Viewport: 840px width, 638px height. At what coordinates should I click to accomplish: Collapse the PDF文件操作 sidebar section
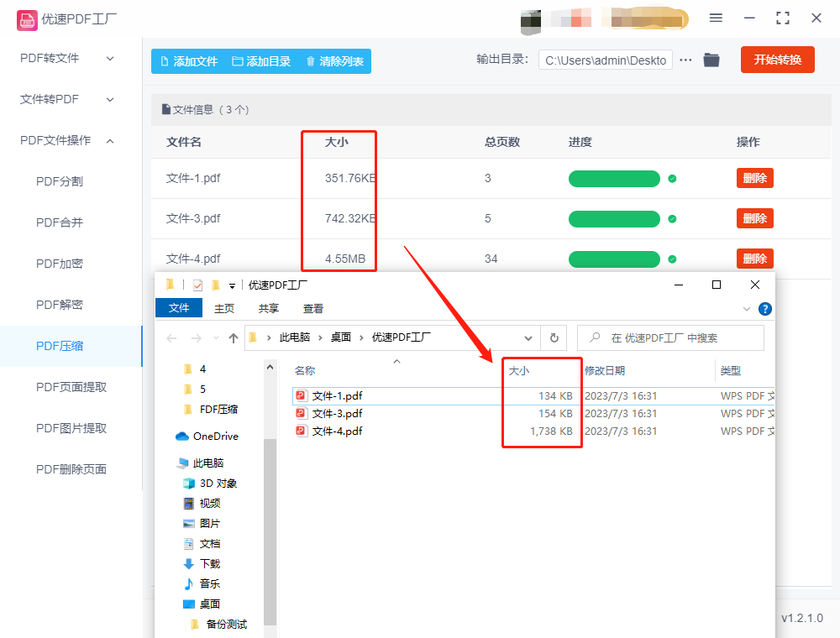coord(110,141)
